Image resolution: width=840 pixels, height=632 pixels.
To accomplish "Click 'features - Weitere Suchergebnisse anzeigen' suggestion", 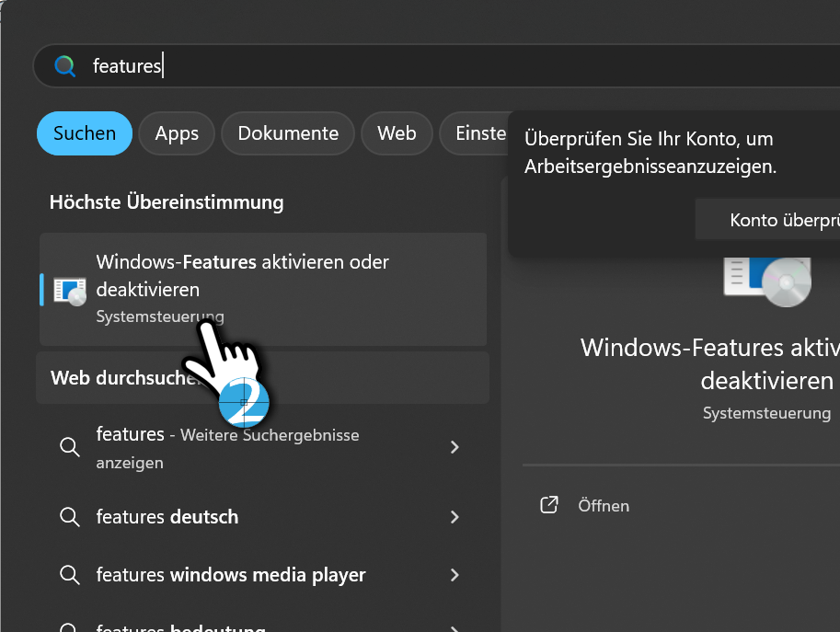I will (263, 447).
